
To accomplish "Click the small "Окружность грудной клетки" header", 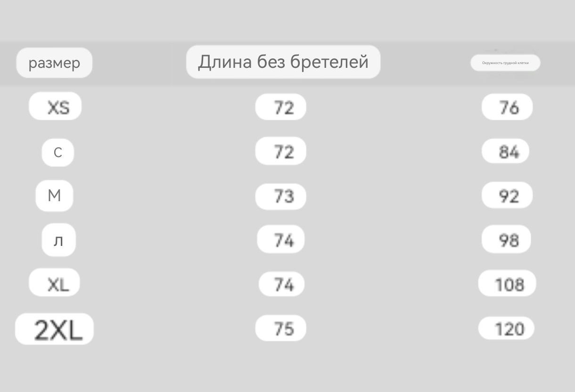I will pos(505,63).
